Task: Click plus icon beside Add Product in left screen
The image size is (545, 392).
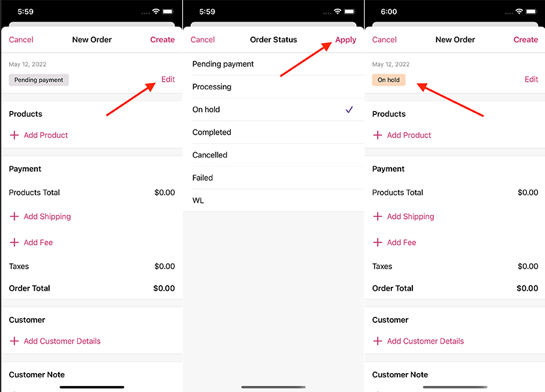Action: click(x=14, y=135)
